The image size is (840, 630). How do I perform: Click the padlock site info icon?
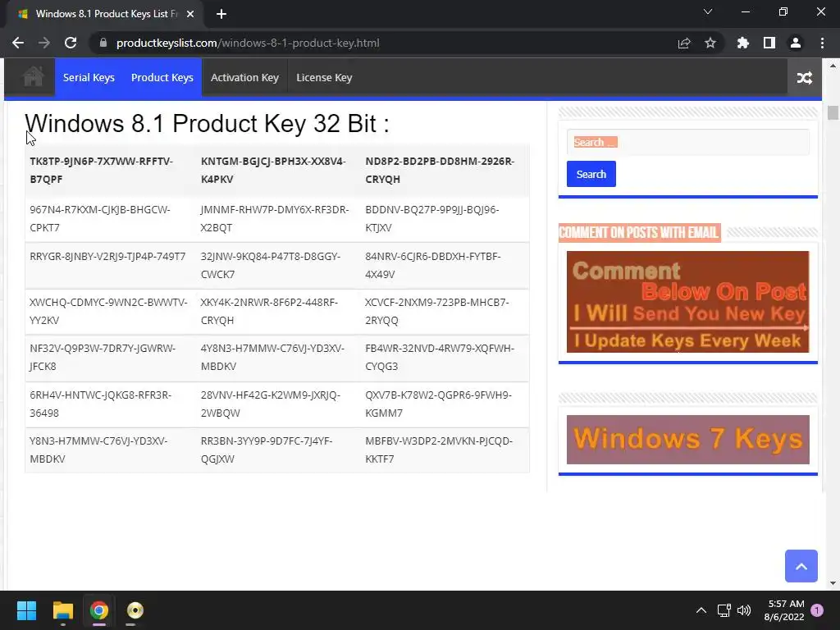[x=103, y=43]
